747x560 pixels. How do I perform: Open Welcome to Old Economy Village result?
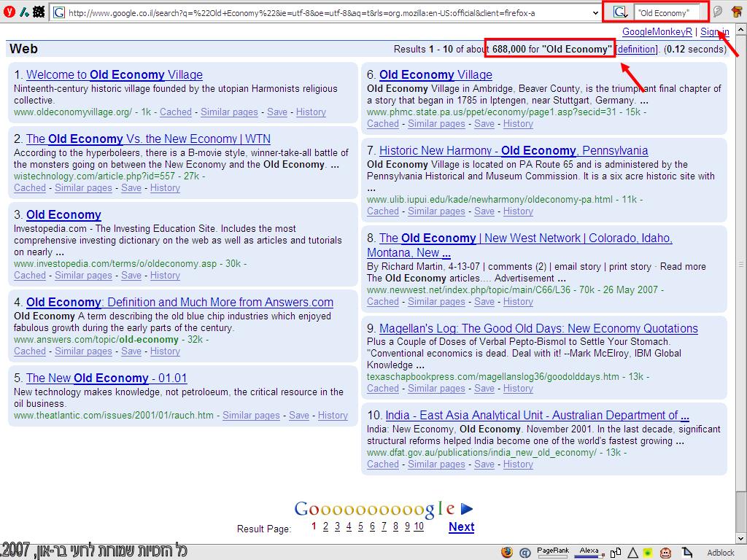115,75
